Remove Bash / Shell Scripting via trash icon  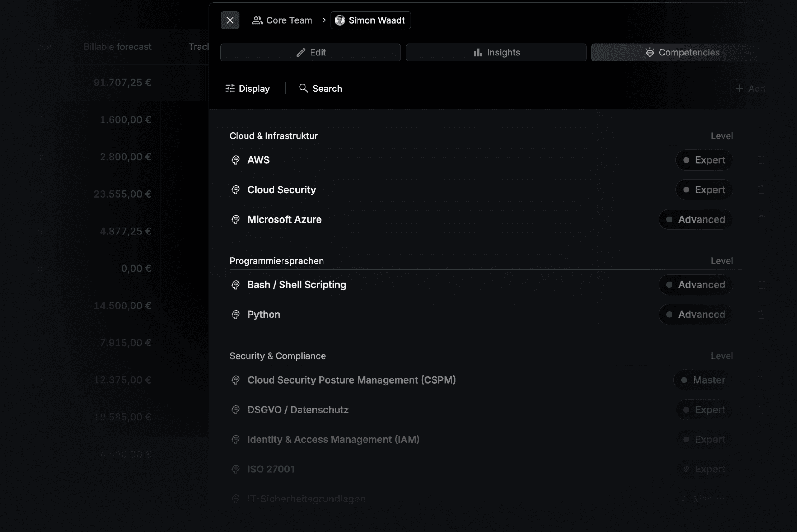point(761,285)
